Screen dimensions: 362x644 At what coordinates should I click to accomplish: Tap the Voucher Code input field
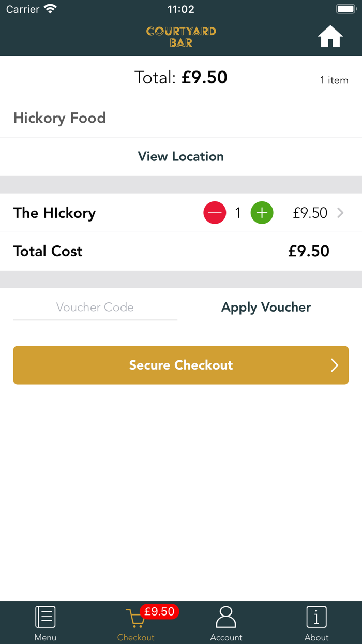(95, 307)
